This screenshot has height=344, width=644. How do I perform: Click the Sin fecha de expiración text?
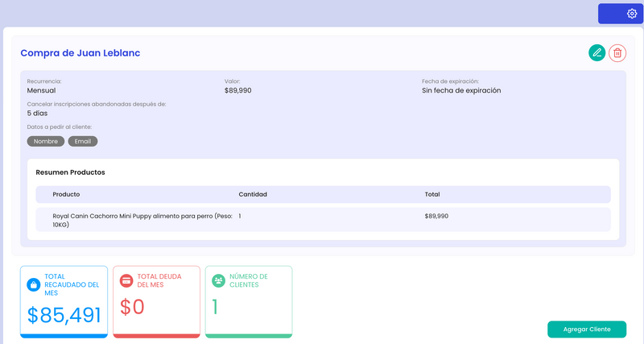(461, 91)
